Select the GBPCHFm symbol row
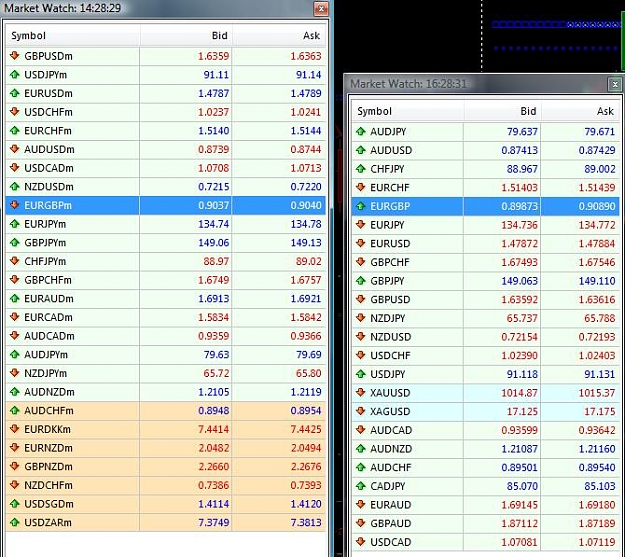The height and width of the screenshot is (557, 625). click(x=166, y=280)
